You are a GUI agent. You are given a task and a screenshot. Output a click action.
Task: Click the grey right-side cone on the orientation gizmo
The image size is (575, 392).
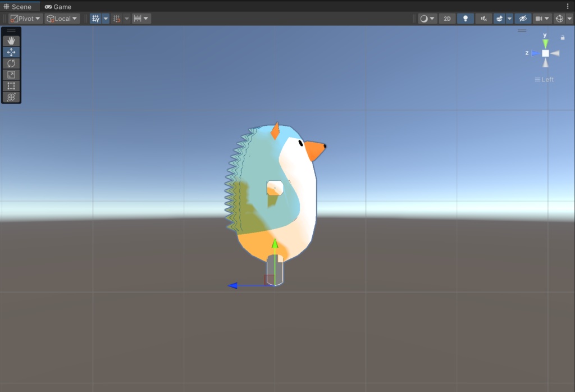pos(555,53)
